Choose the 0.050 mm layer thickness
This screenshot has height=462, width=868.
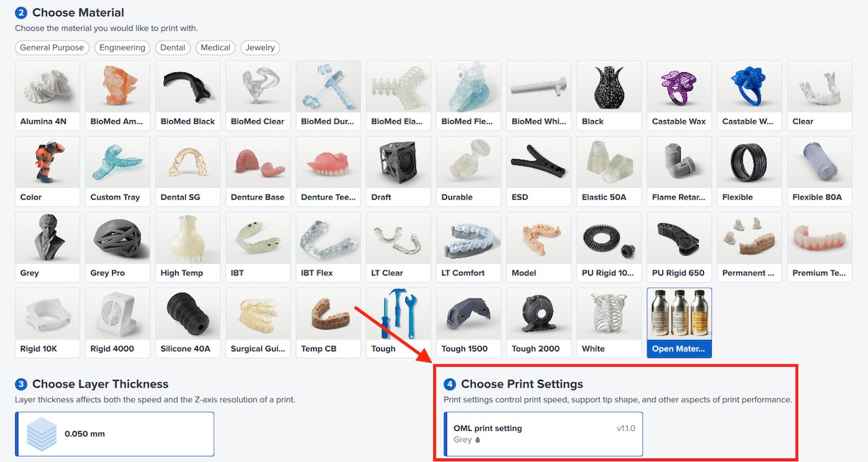114,434
